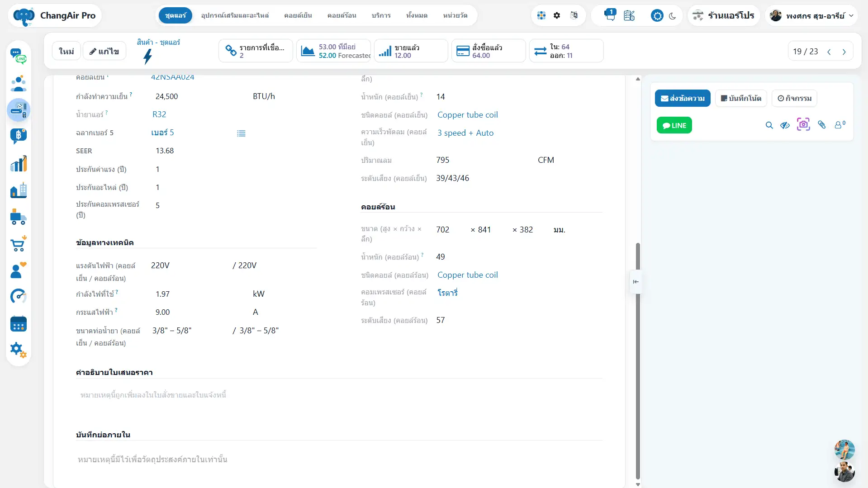Click the green LINE button
The image size is (868, 488).
pos(674,125)
